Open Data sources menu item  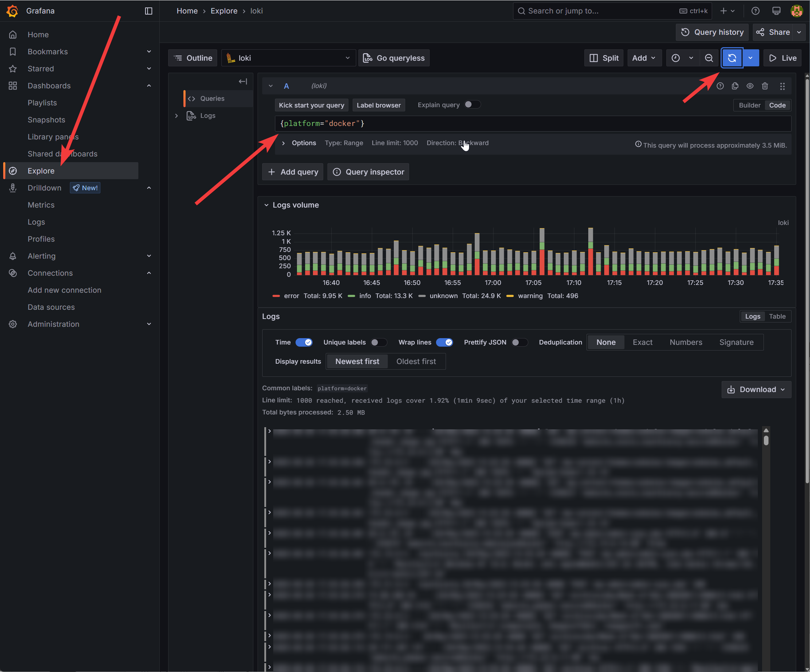[51, 307]
